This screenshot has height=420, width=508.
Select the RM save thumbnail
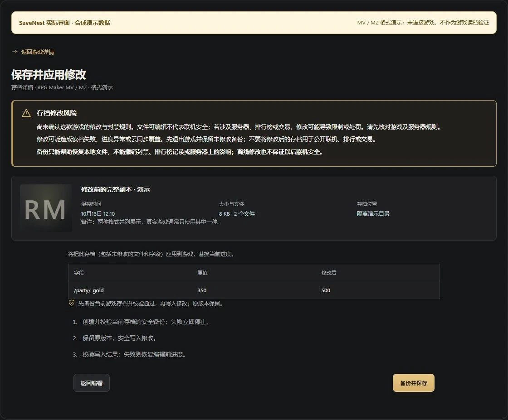[46, 208]
